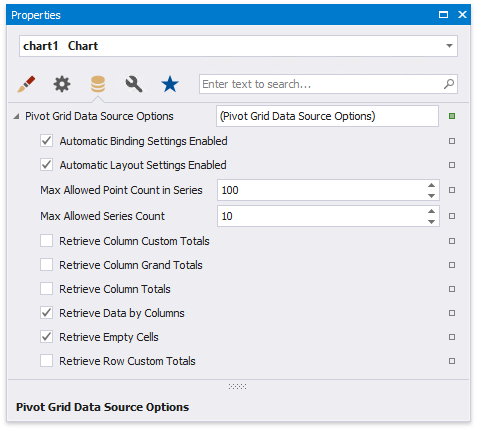Open the Miscellaneous tab (wrench icon)
Image resolution: width=477 pixels, height=430 pixels.
click(134, 84)
